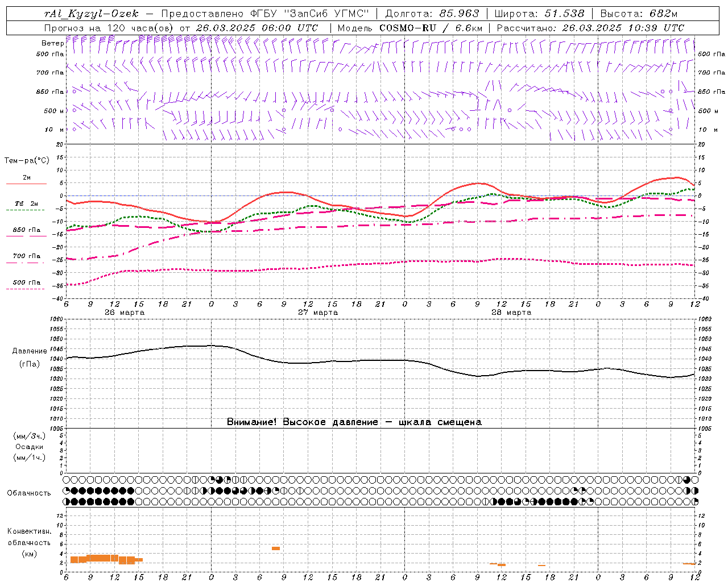Click the 850 гПа temperature legend entry
This screenshot has height=582, width=728.
tap(27, 230)
